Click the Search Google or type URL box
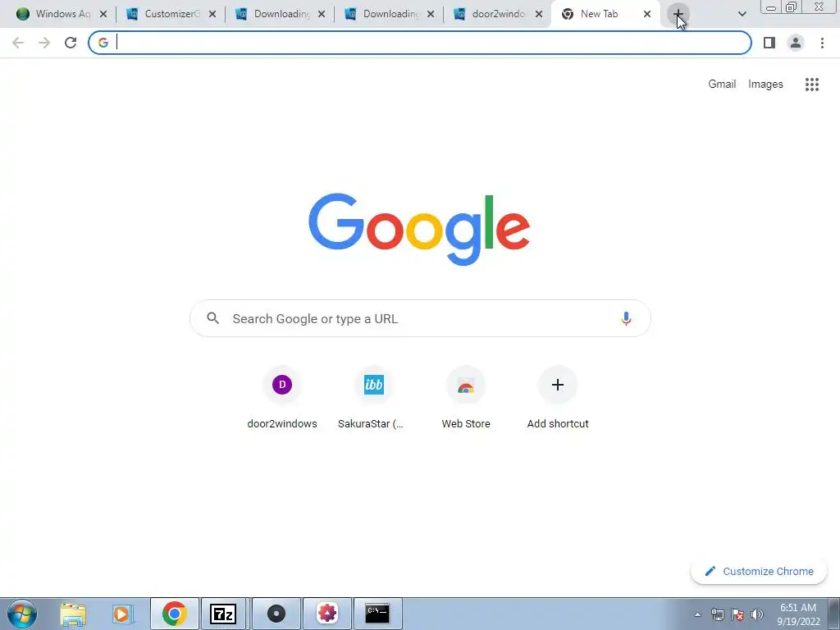The image size is (840, 630). click(420, 318)
